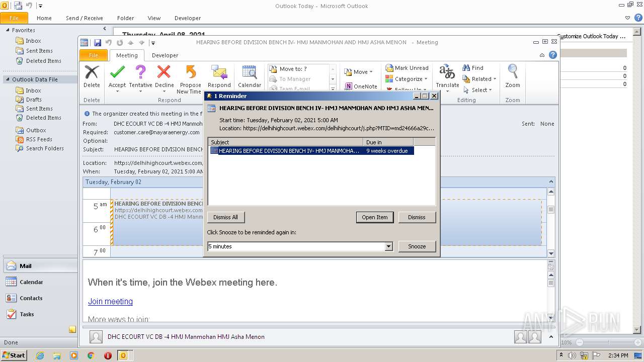The height and width of the screenshot is (362, 644).
Task: Open Chrome from taskbar
Action: [x=91, y=355]
